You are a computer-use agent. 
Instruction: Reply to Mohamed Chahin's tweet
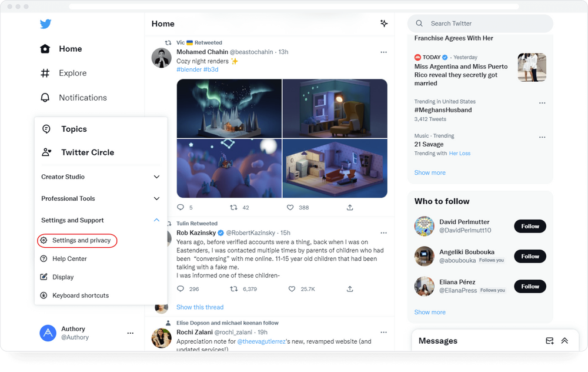tap(181, 207)
